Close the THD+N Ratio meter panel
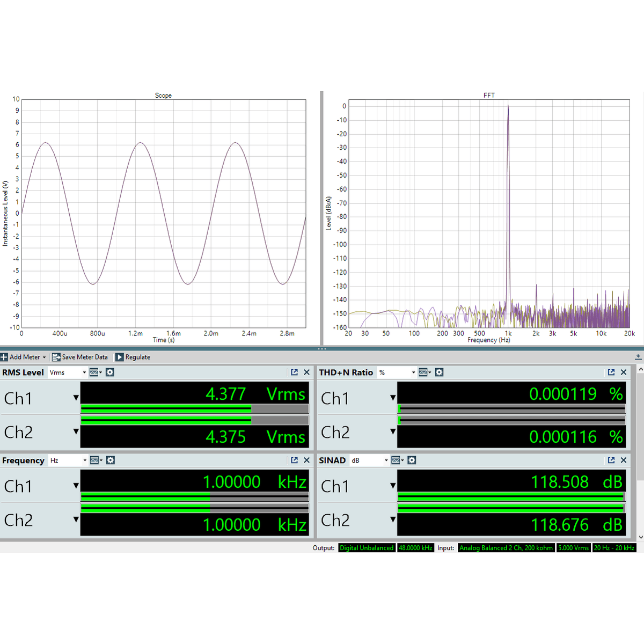 click(624, 372)
